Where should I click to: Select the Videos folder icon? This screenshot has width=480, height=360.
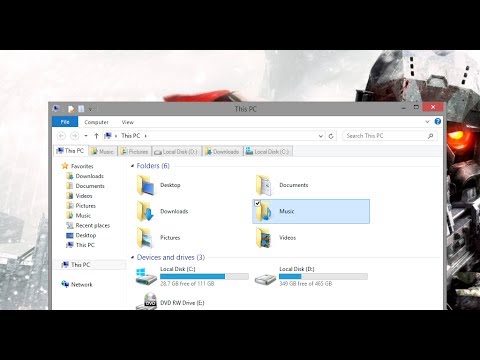tap(264, 238)
